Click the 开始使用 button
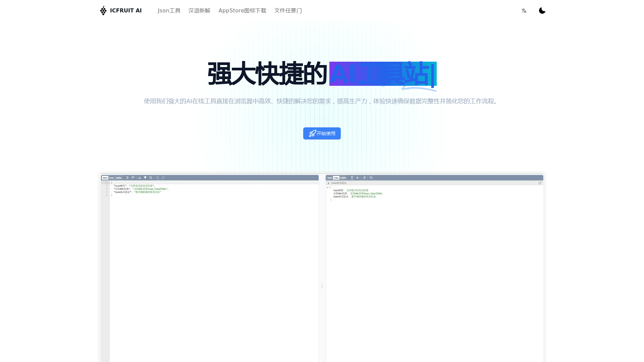 pyautogui.click(x=322, y=133)
